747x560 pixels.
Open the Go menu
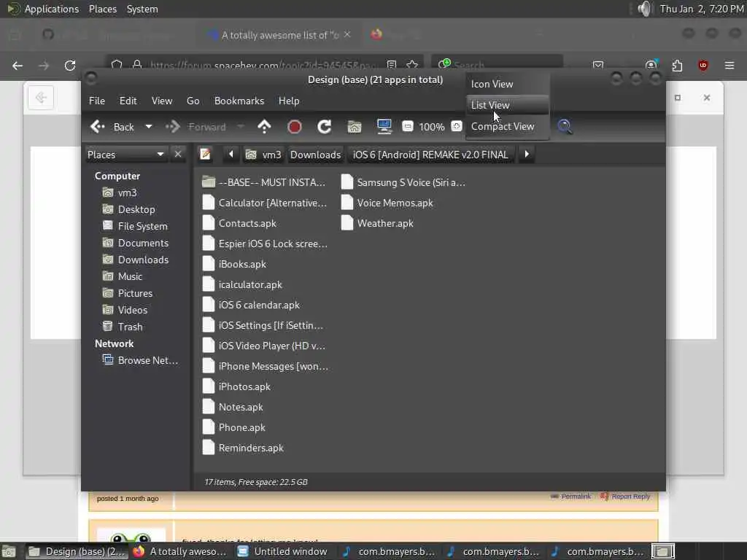pos(193,101)
